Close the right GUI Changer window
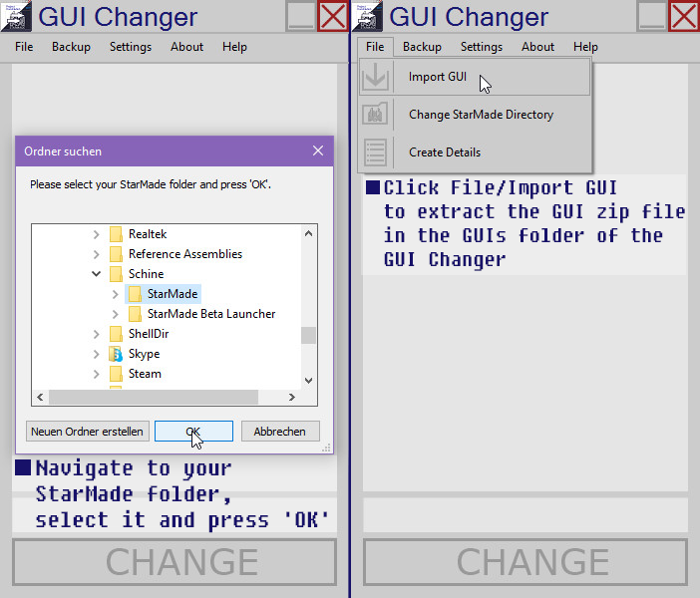The height and width of the screenshot is (598, 700). [683, 16]
